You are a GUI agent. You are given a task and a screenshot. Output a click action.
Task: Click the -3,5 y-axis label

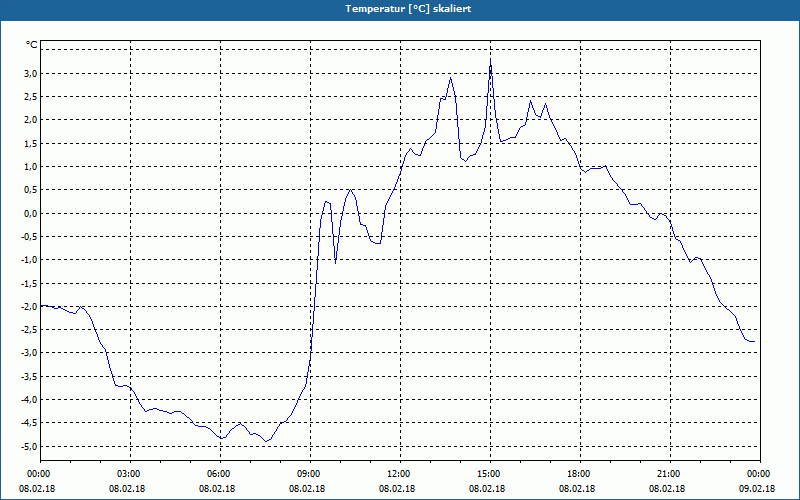click(x=29, y=377)
